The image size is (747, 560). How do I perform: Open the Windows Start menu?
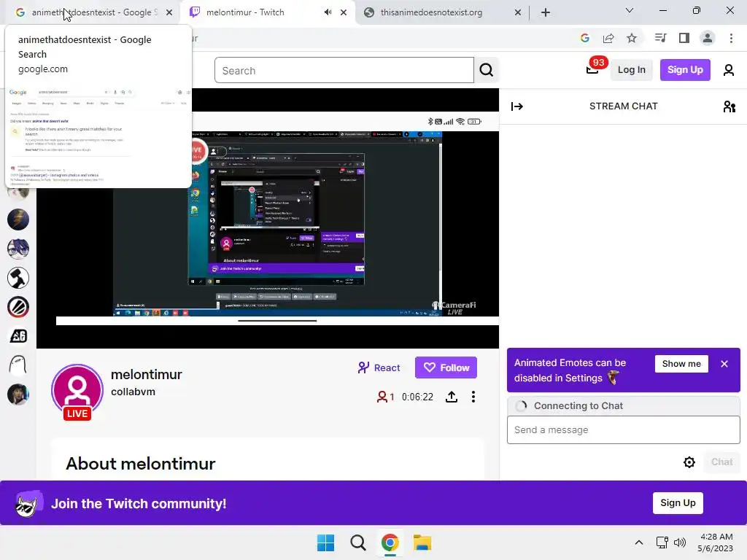(326, 542)
